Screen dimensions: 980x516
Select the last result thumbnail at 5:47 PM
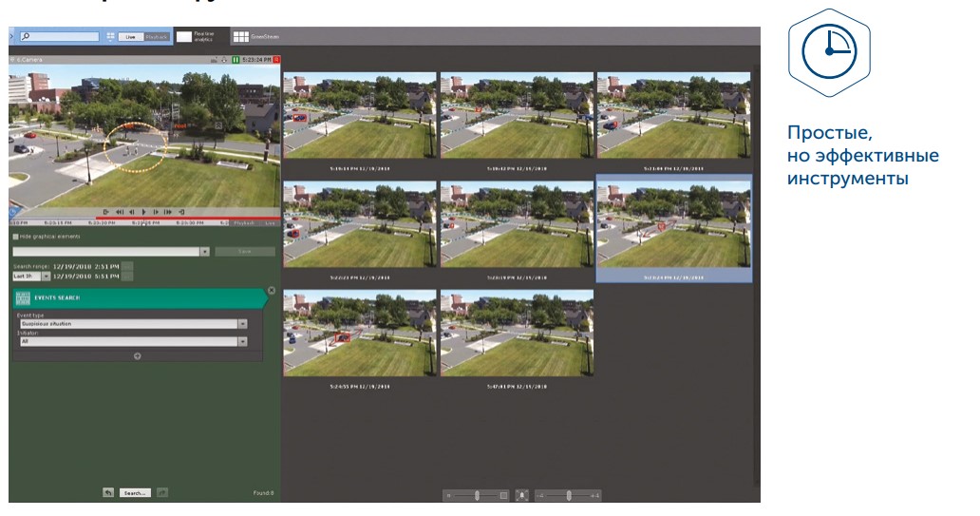[x=517, y=333]
